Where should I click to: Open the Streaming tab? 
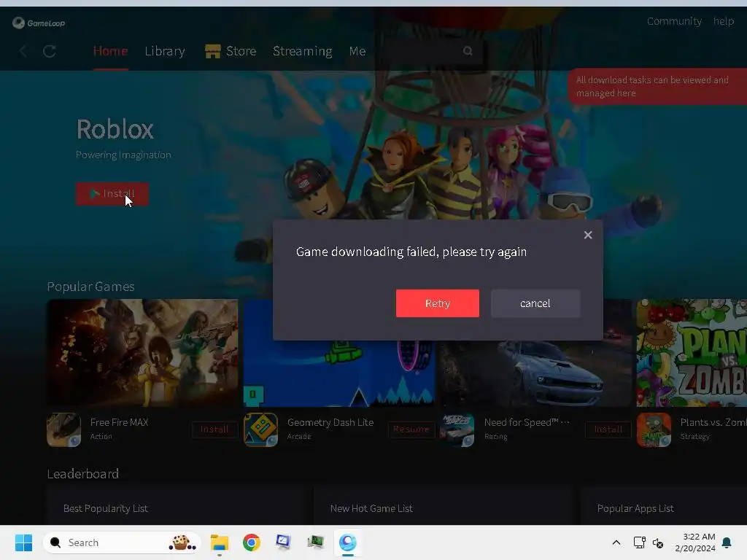point(303,51)
